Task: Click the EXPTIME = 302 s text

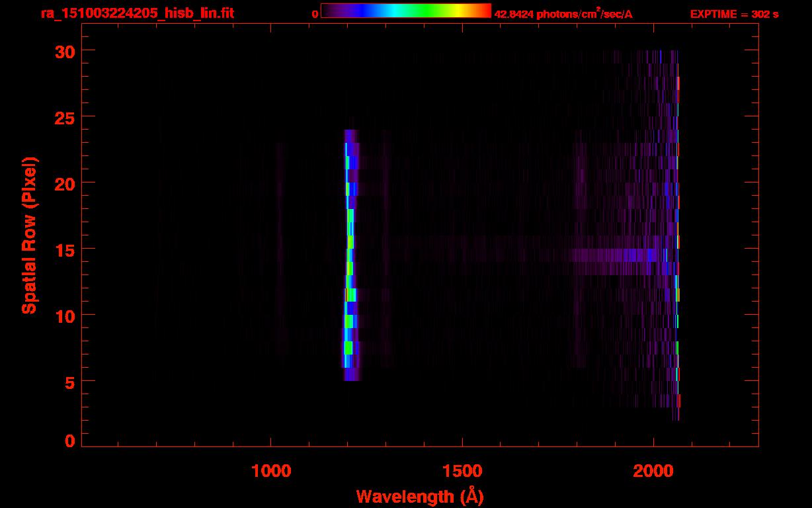Action: pos(734,14)
